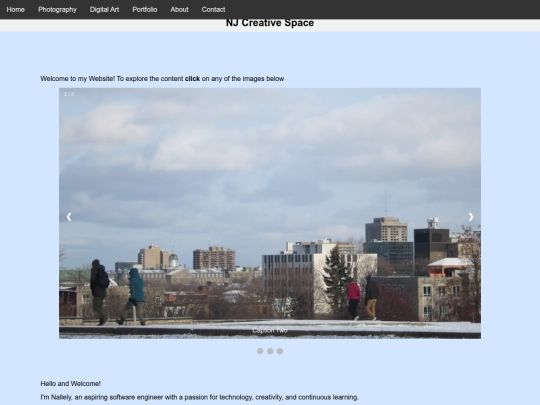Viewport: 540px width, 405px height.
Task: Click the '2 / 3' slide counter
Action: coord(69,94)
